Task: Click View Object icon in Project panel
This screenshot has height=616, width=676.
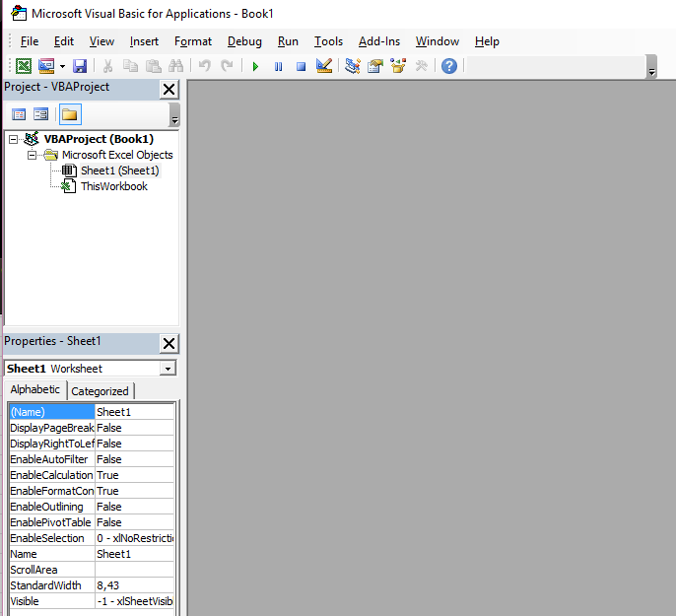Action: [41, 114]
